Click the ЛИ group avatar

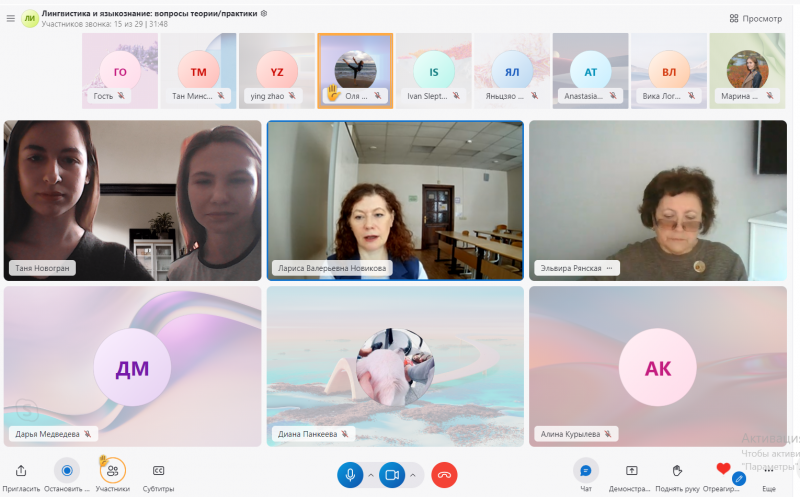point(30,18)
